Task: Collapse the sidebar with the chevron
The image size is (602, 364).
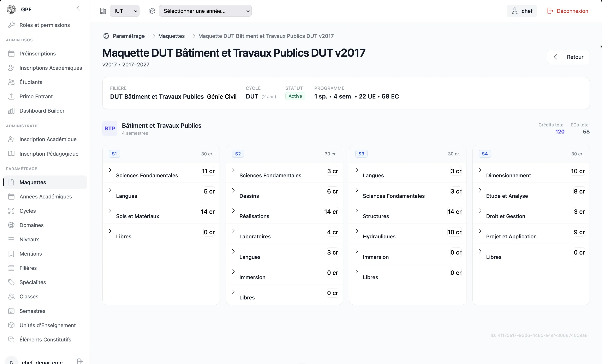Action: point(78,8)
